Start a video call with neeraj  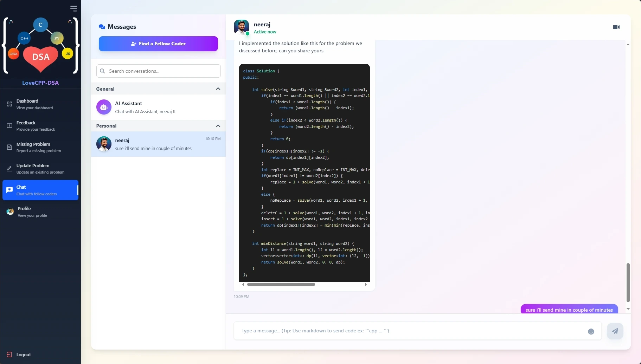click(x=616, y=27)
